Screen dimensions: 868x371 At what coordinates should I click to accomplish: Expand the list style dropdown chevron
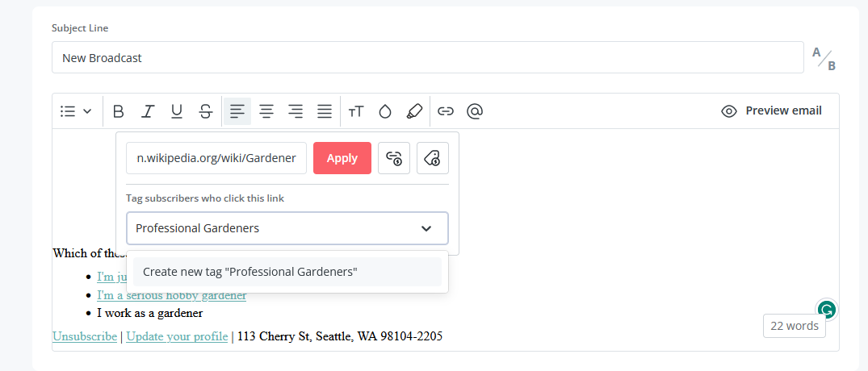pyautogui.click(x=87, y=111)
